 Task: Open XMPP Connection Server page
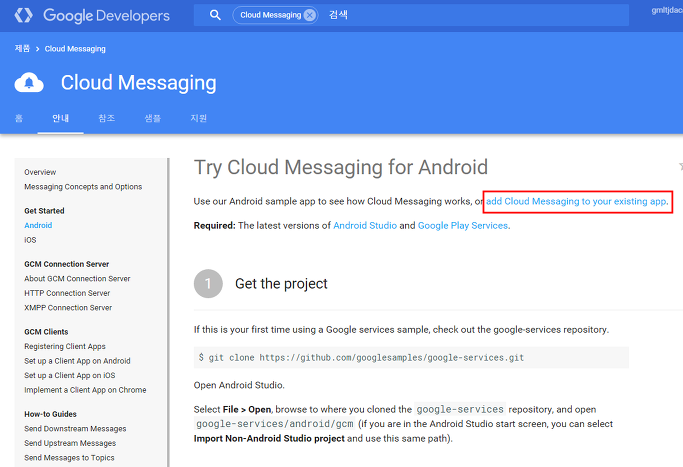(x=68, y=308)
